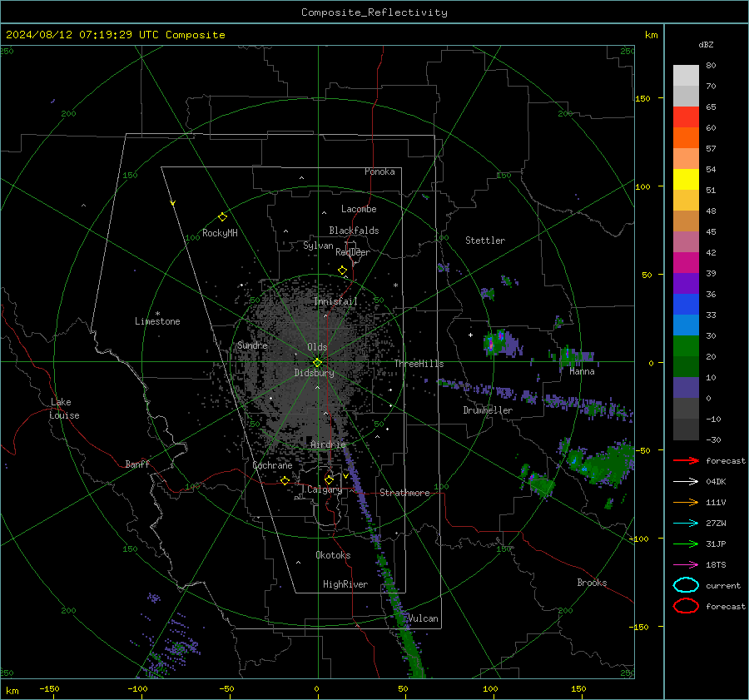Image resolution: width=749 pixels, height=700 pixels.
Task: Click the Strathmore label
Action: (x=404, y=493)
